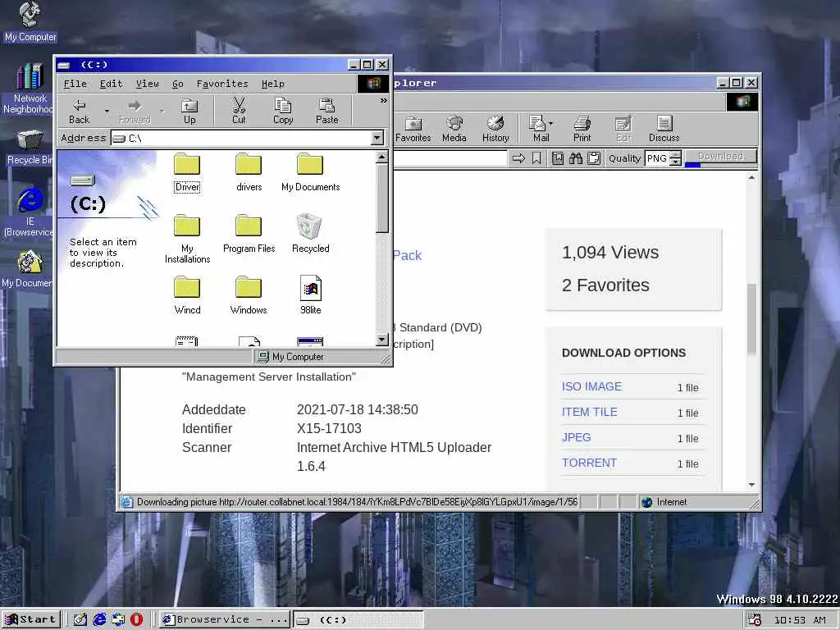The width and height of the screenshot is (840, 630).
Task: Open the Edit menu in C: window
Action: pos(111,84)
